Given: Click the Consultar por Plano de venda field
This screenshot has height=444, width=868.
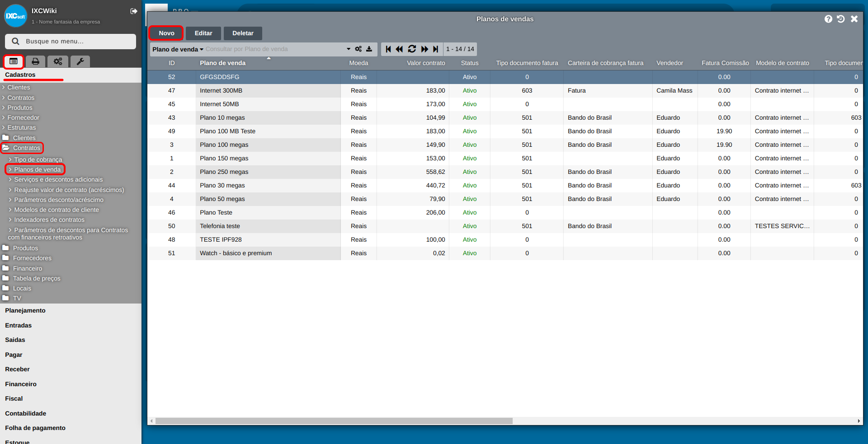Looking at the screenshot, I should click(x=274, y=49).
